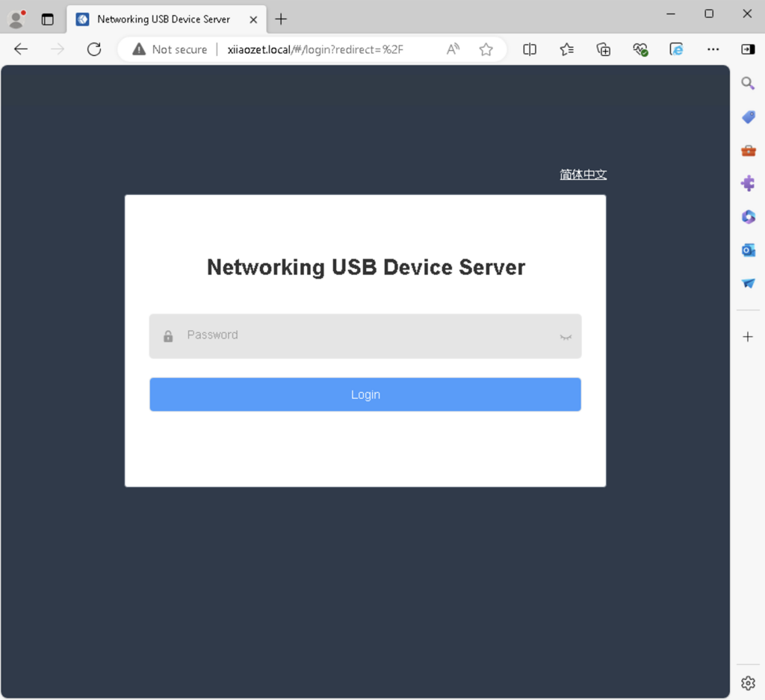Add an app with sidebar plus button
The width and height of the screenshot is (765, 700).
point(748,337)
